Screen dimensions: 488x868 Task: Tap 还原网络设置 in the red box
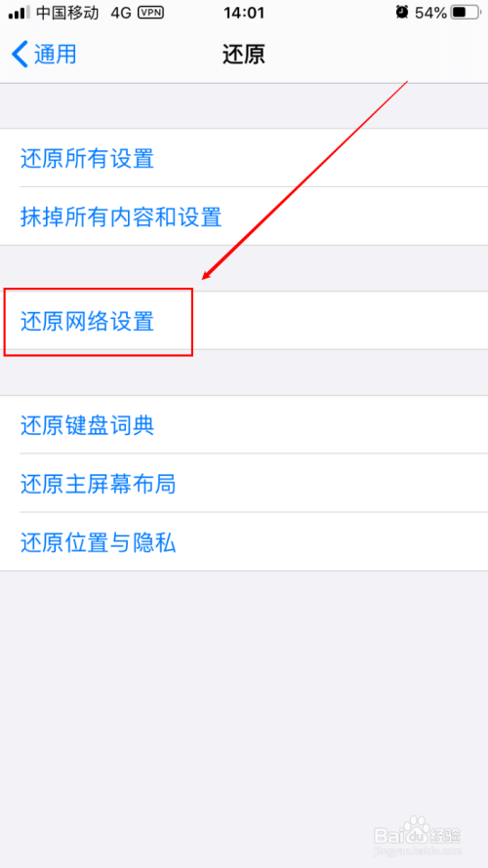pyautogui.click(x=244, y=321)
